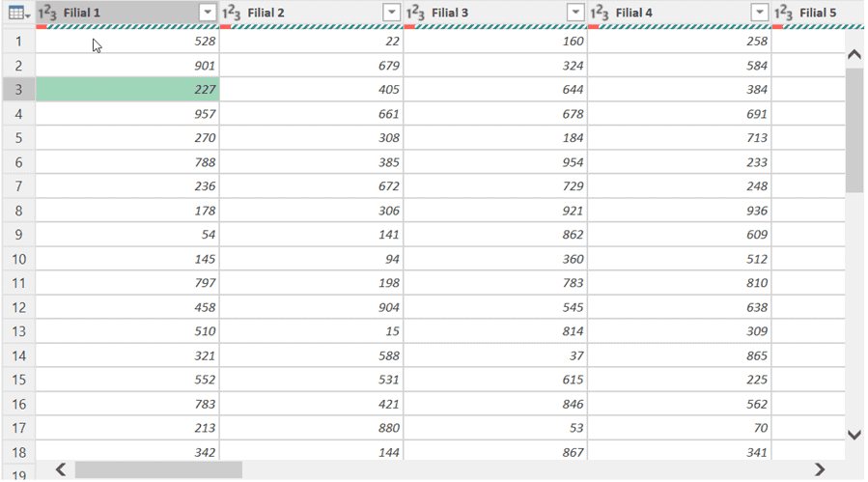Click the data type icon of Filial 3
Image resolution: width=868 pixels, height=482 pixels.
click(415, 13)
